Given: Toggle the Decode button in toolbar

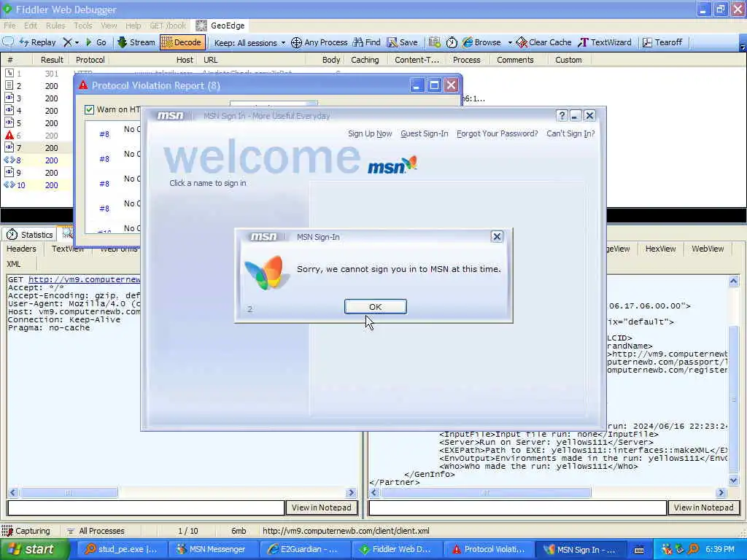Looking at the screenshot, I should 182,42.
